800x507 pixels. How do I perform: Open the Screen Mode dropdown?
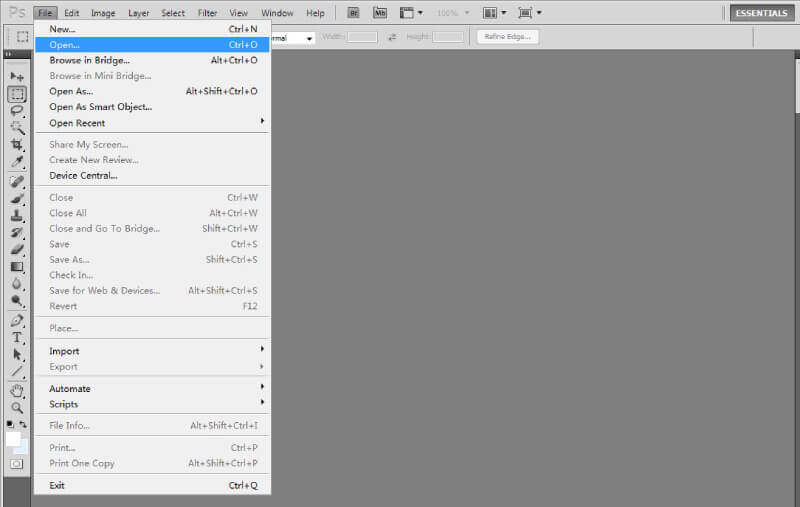(529, 13)
